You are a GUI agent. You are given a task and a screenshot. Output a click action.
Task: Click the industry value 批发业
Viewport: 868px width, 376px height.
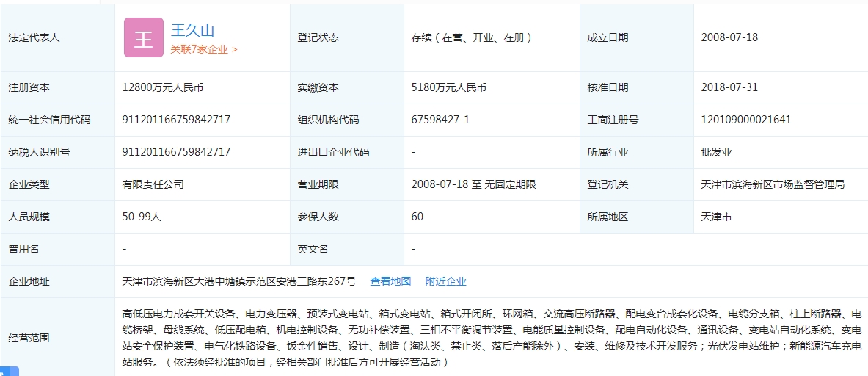click(x=716, y=152)
